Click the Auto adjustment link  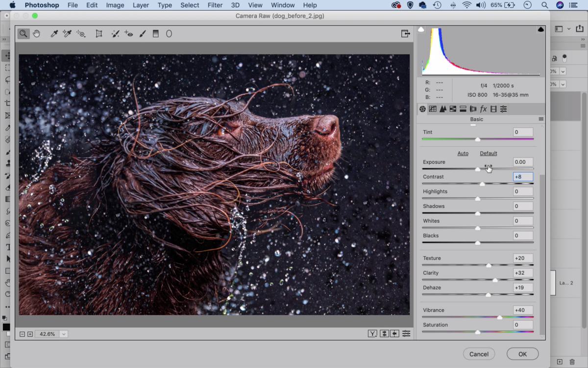click(463, 153)
